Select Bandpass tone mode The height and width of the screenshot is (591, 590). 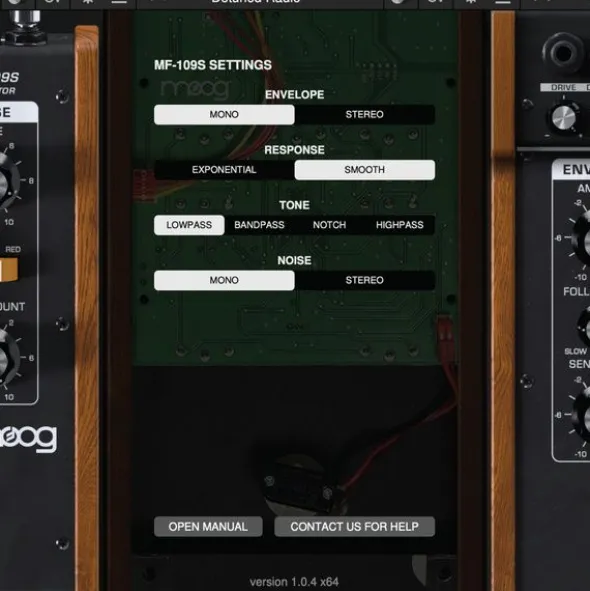[259, 225]
